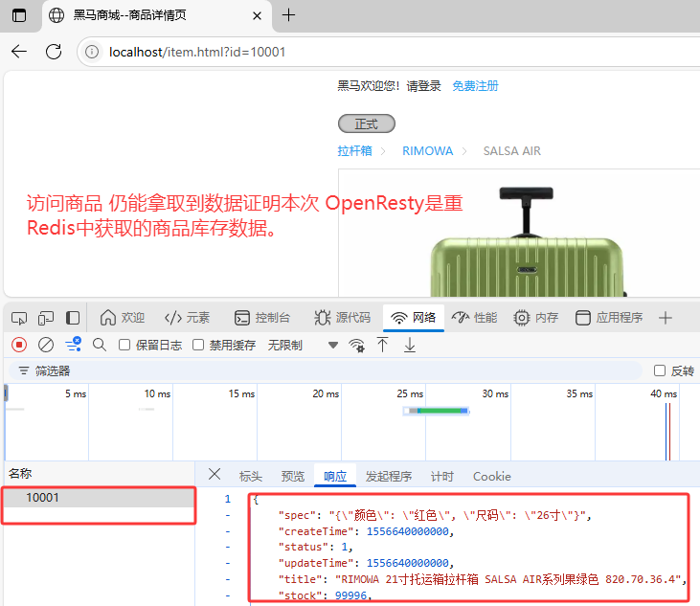Open the 发起程序 tab
Screen dimensions: 700x606
389,476
